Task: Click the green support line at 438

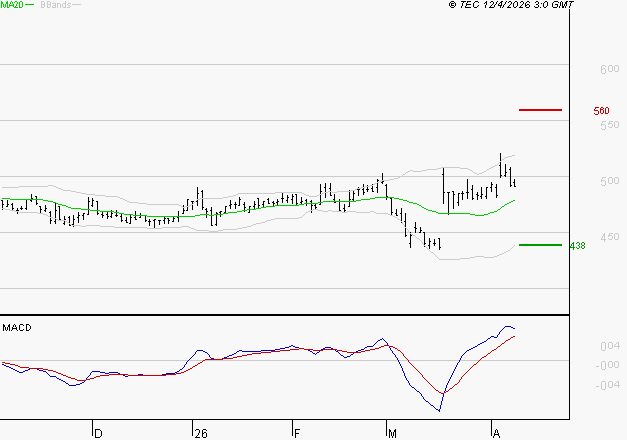Action: tap(540, 244)
